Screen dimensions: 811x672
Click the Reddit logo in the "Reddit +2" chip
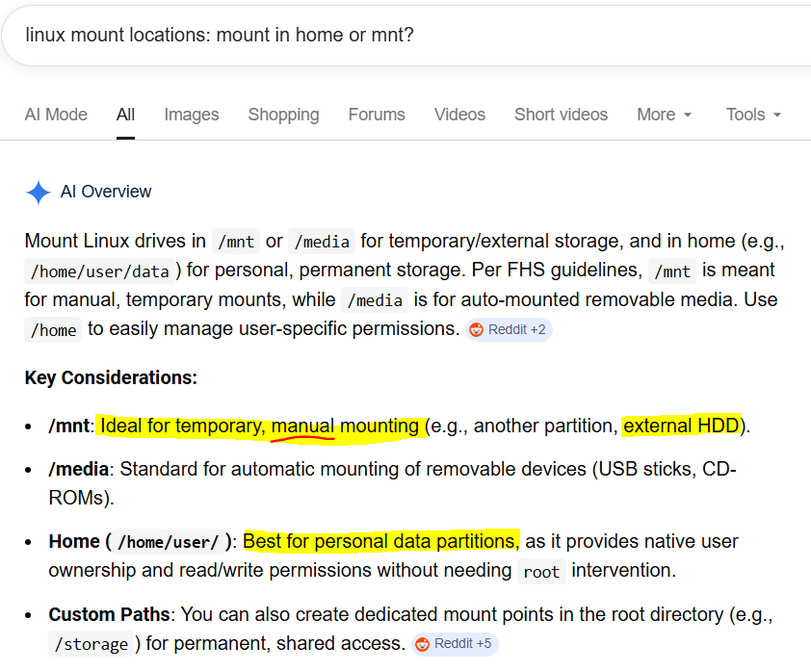tap(476, 330)
